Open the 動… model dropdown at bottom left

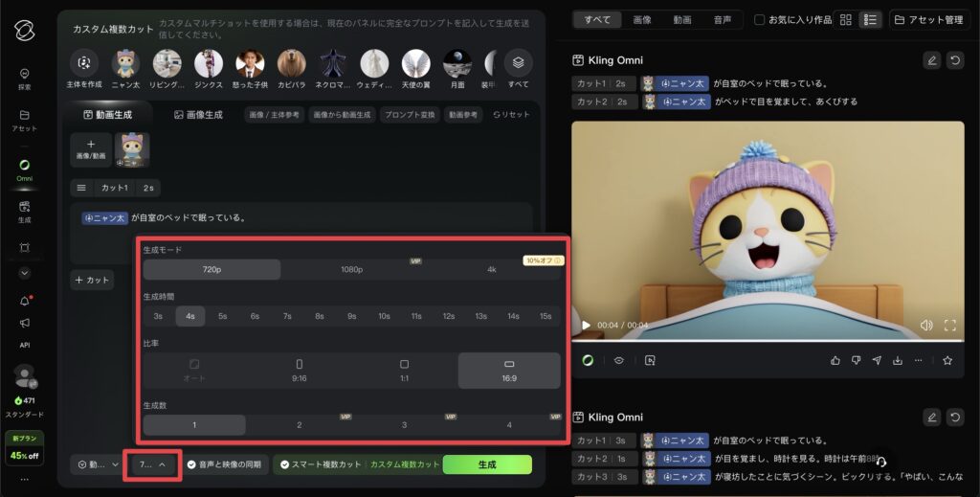[95, 464]
